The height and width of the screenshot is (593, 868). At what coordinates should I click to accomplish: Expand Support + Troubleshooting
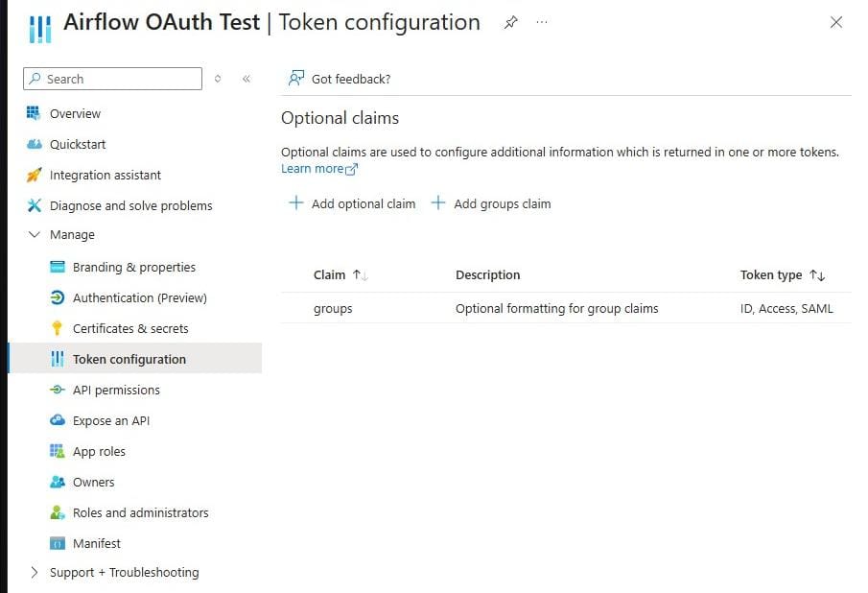(34, 572)
